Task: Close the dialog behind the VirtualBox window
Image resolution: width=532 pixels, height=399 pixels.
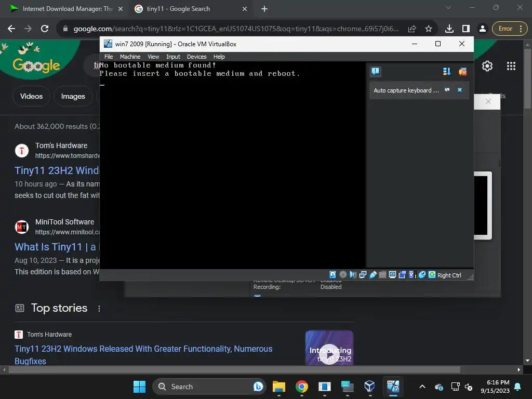Action: 488,101
